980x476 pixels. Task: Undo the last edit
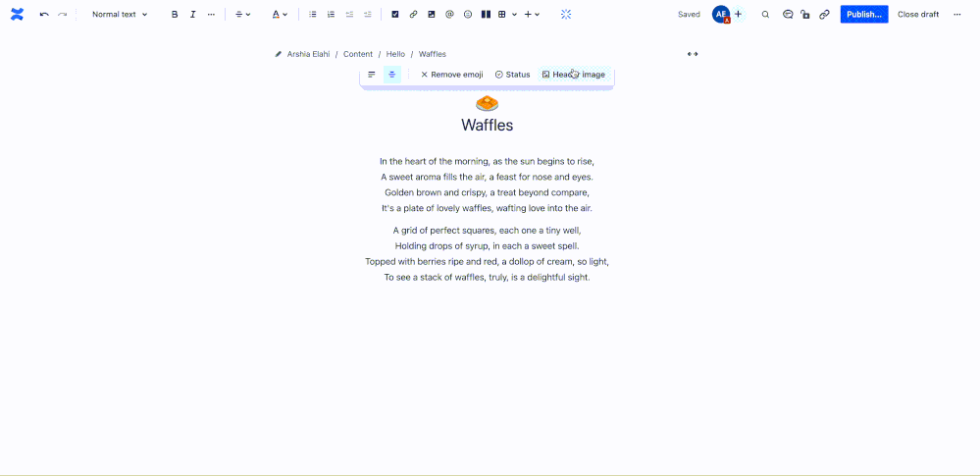[44, 15]
